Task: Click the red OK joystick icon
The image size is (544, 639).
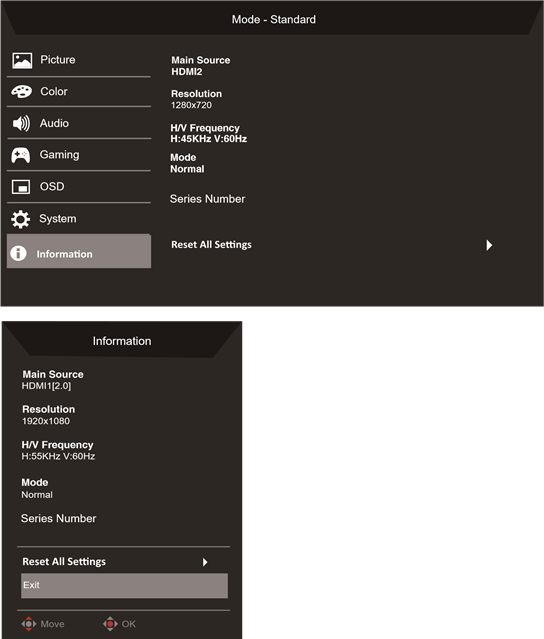Action: coord(110,624)
